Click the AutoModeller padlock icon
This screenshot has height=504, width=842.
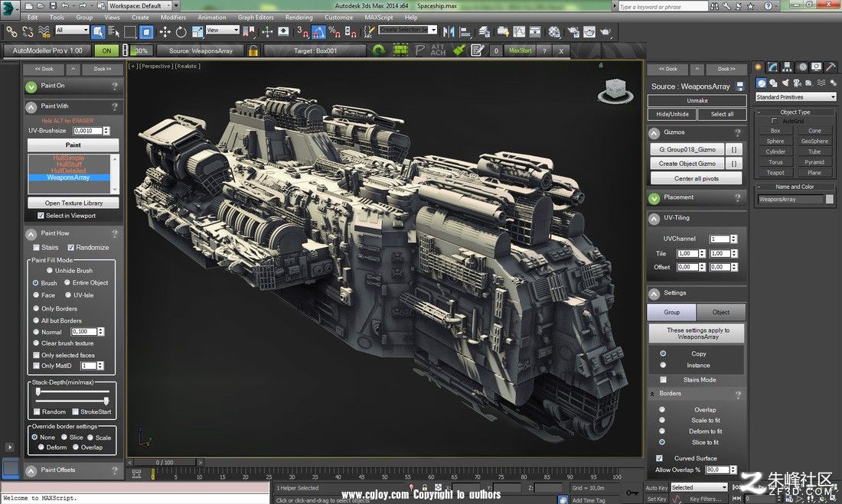[253, 50]
